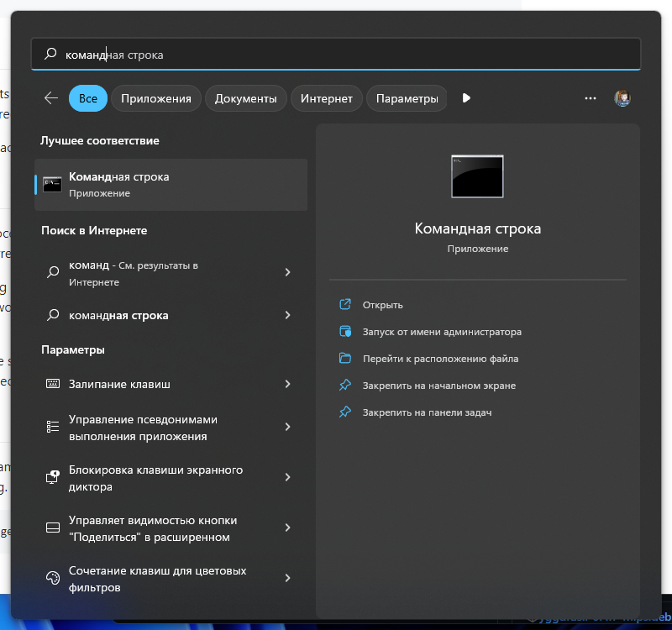Click inside the search input field
This screenshot has width=672, height=630.
pos(336,53)
